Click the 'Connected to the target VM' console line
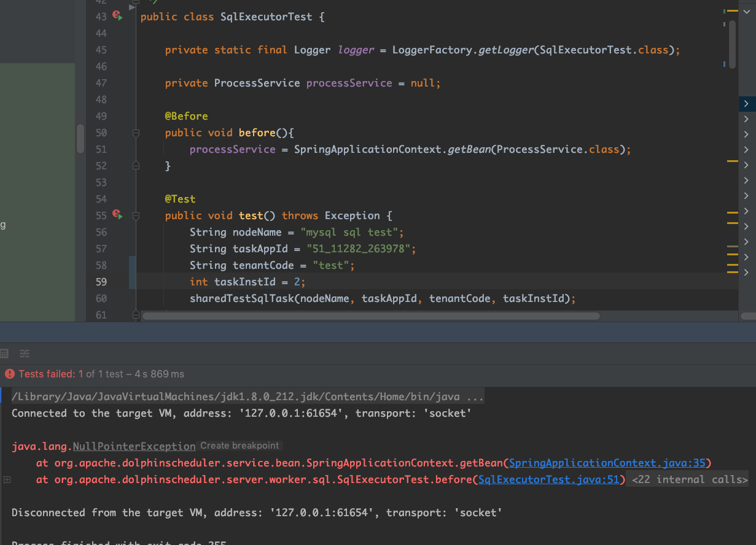756x545 pixels. (x=242, y=414)
